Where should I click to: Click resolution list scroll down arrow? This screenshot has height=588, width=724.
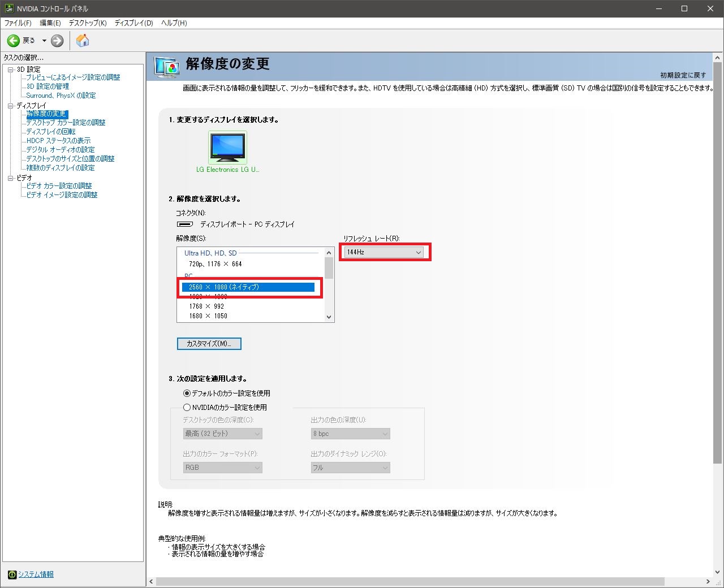(329, 317)
